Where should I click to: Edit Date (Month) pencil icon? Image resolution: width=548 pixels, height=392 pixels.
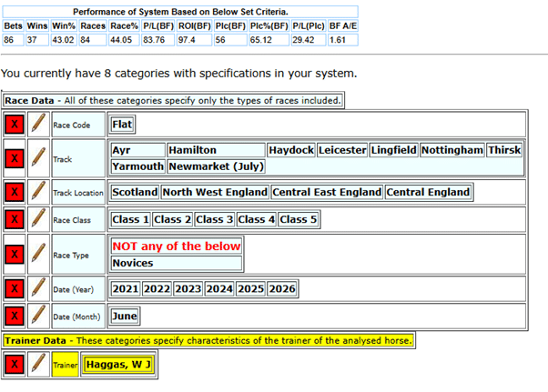pos(38,316)
